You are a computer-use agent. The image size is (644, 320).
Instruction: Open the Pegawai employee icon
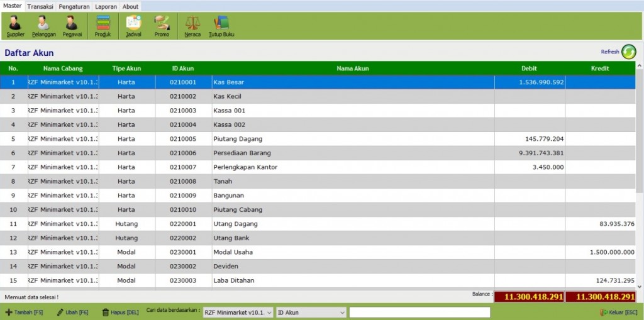72,26
